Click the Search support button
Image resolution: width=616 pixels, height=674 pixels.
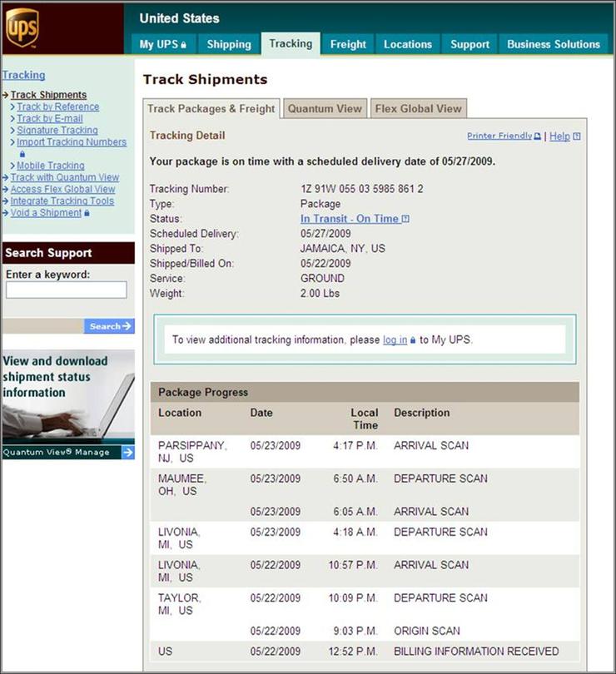click(x=109, y=326)
